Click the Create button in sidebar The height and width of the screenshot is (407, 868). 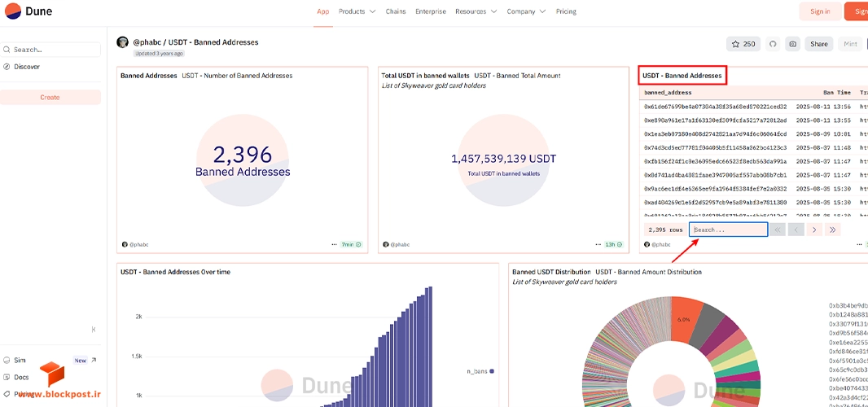tap(50, 98)
